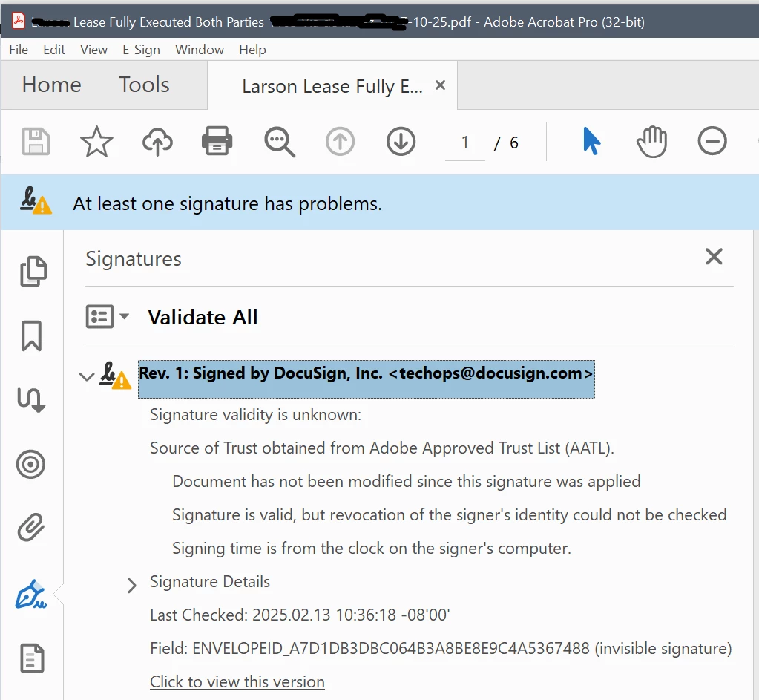Open Find text magnifier icon

(279, 142)
